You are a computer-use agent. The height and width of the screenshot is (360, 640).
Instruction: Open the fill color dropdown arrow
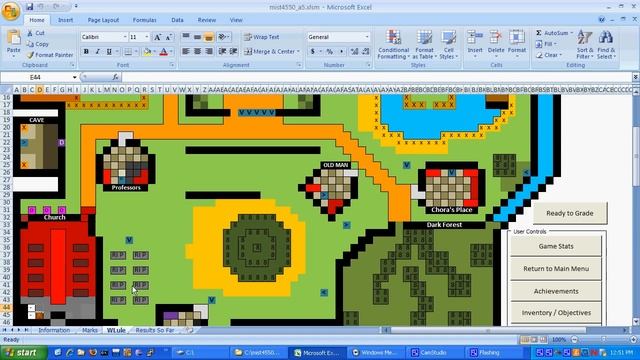tap(155, 52)
